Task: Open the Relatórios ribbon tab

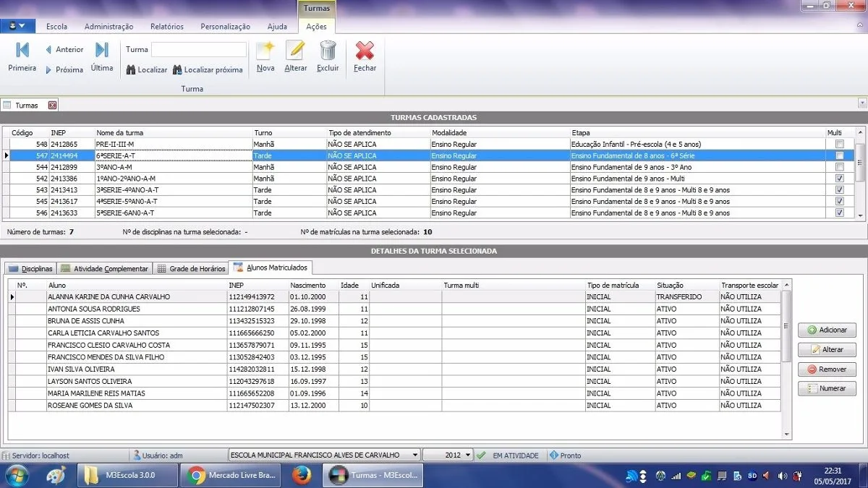Action: pos(167,27)
